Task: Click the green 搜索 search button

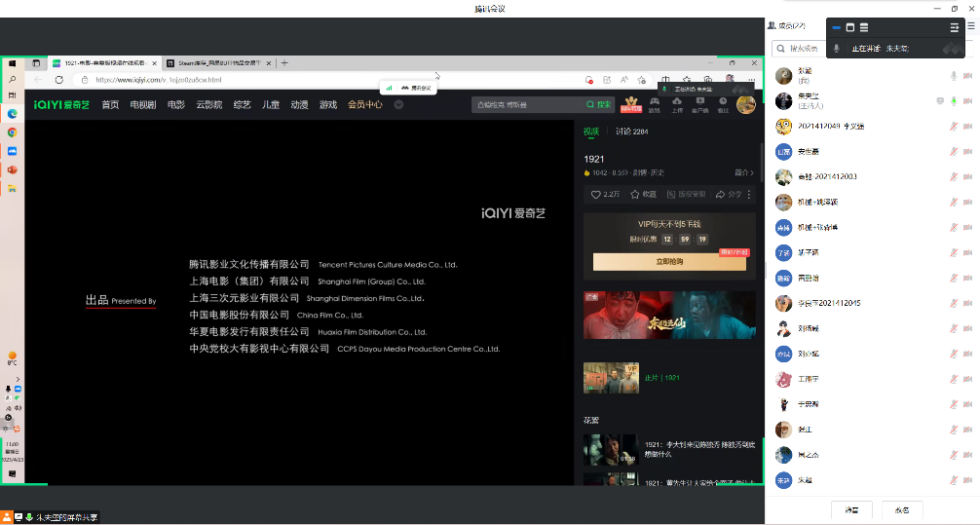Action: (599, 104)
